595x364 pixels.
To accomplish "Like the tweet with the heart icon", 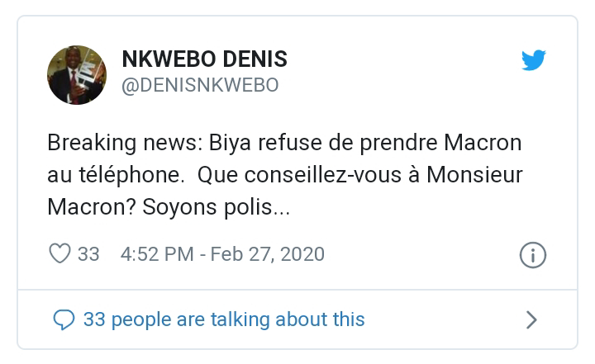I will click(x=60, y=253).
